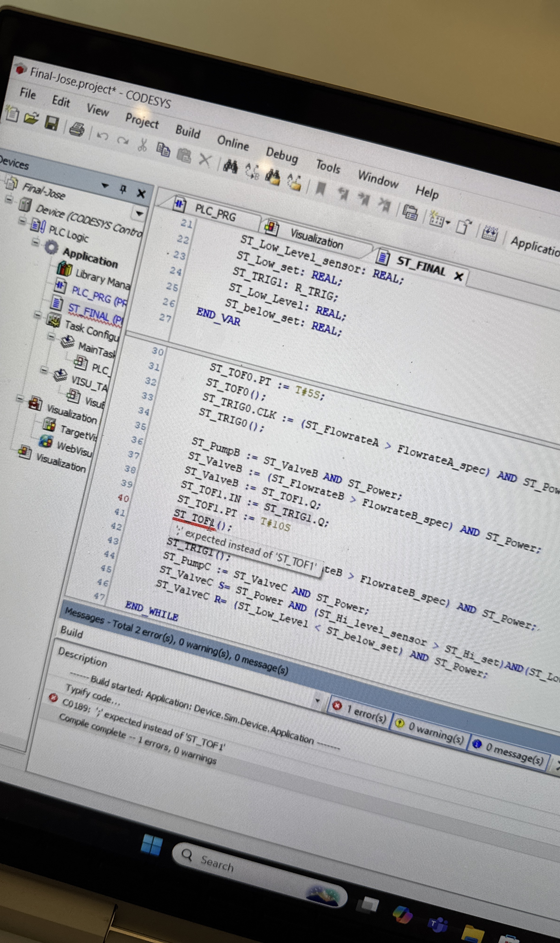560x943 pixels.
Task: Click the New project icon
Action: pos(12,114)
